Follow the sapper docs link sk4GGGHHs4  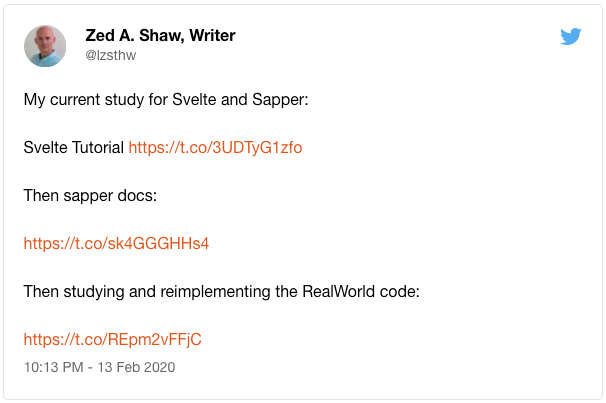point(116,243)
